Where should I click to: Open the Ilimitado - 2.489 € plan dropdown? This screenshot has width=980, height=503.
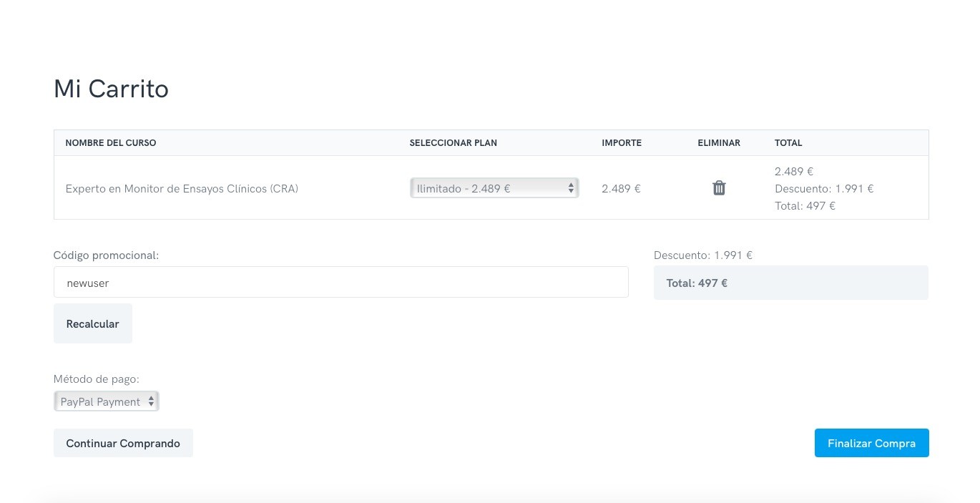coord(494,188)
